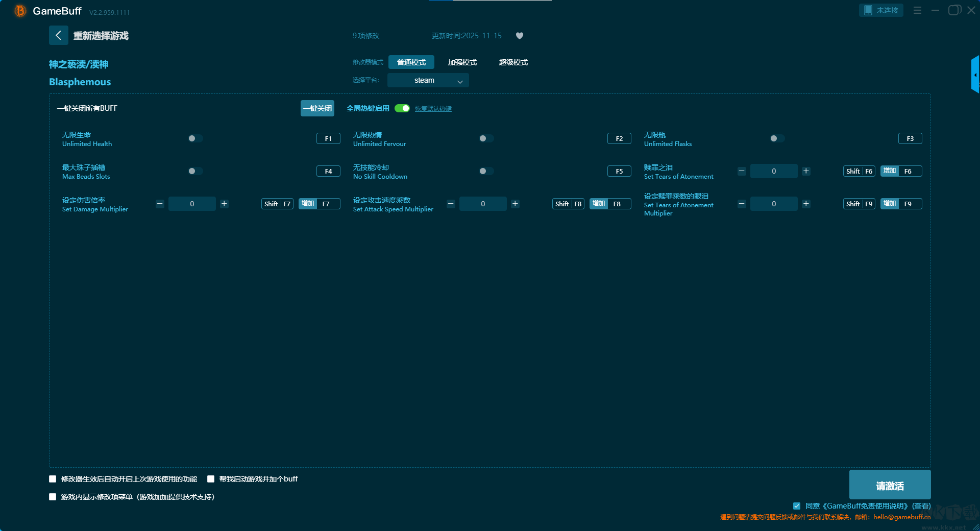The width and height of the screenshot is (980, 531).
Task: Expand the blue side panel arrow on right edge
Action: click(975, 75)
